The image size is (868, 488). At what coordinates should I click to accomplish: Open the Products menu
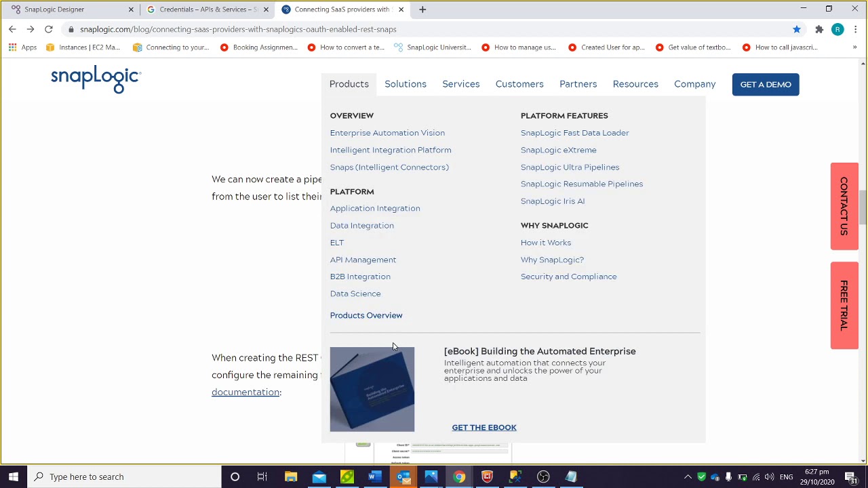349,84
